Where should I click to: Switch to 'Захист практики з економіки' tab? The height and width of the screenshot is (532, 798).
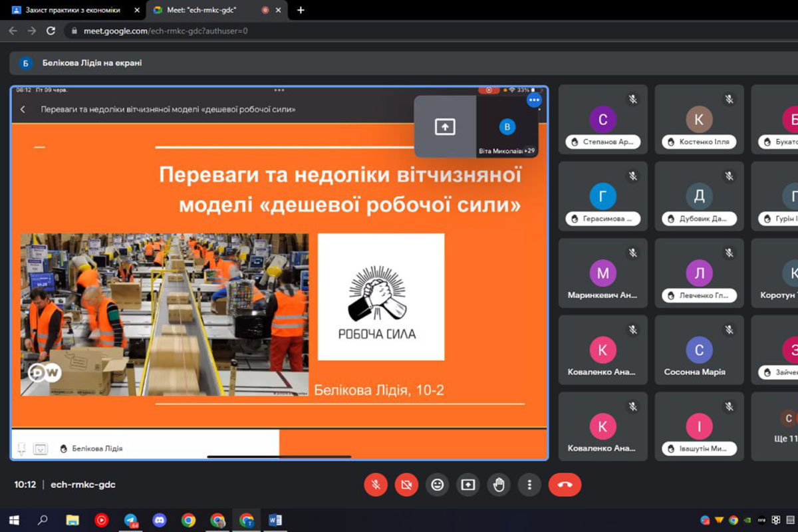pyautogui.click(x=72, y=10)
